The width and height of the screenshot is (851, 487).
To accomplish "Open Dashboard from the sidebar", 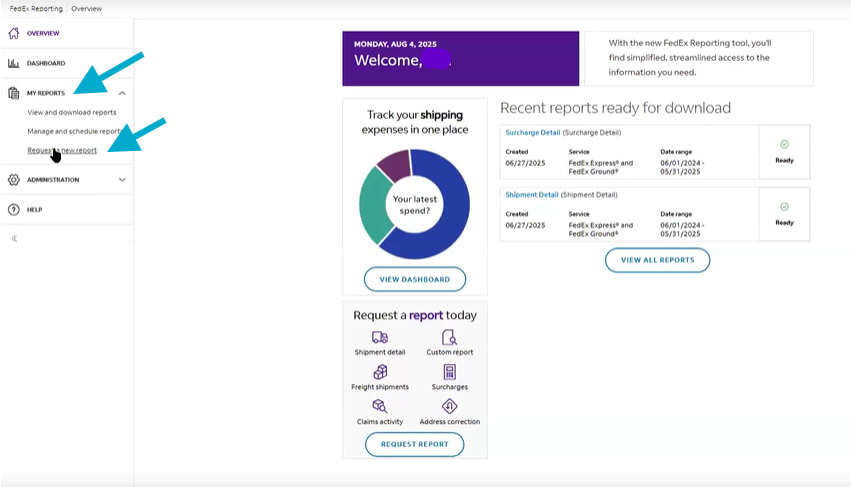I will [46, 63].
